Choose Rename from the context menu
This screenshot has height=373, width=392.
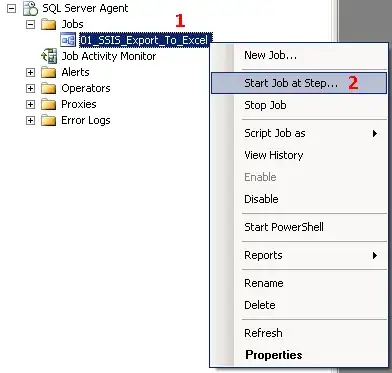(x=299, y=283)
